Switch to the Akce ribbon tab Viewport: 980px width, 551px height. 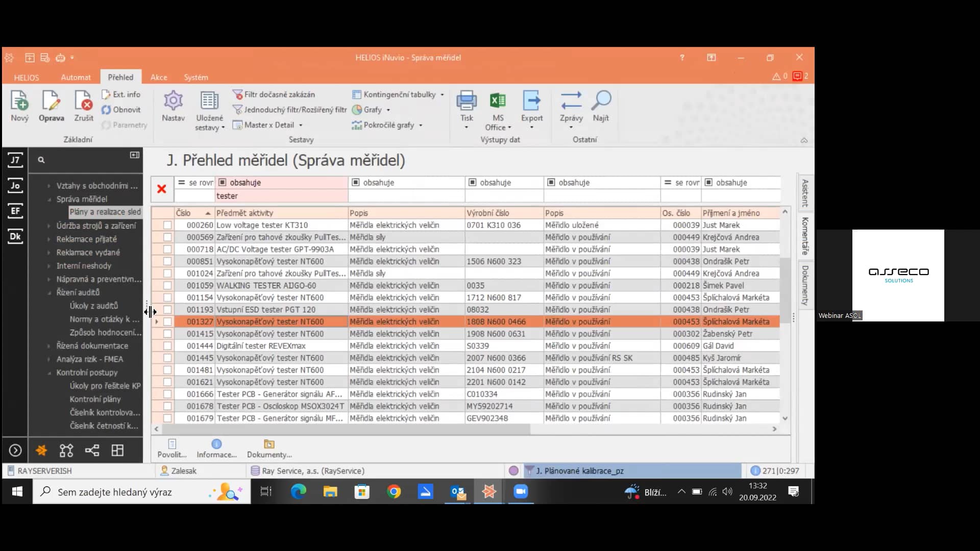159,78
